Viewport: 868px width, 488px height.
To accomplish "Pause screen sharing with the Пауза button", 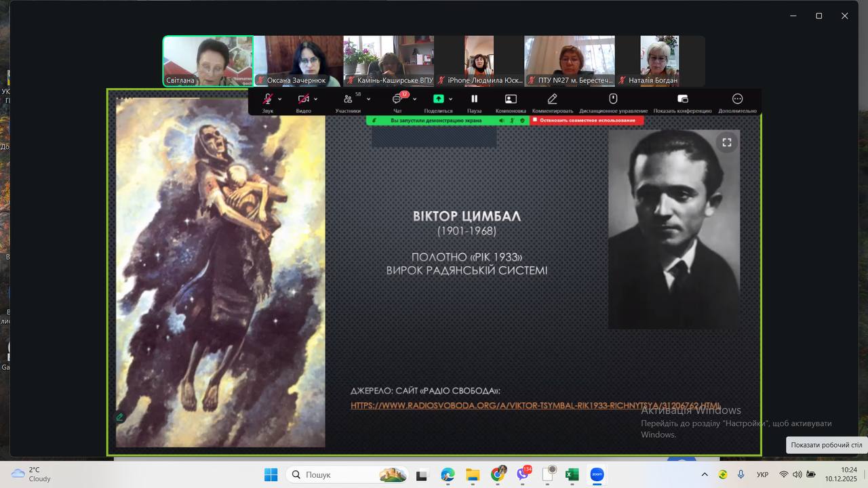I will [x=474, y=100].
